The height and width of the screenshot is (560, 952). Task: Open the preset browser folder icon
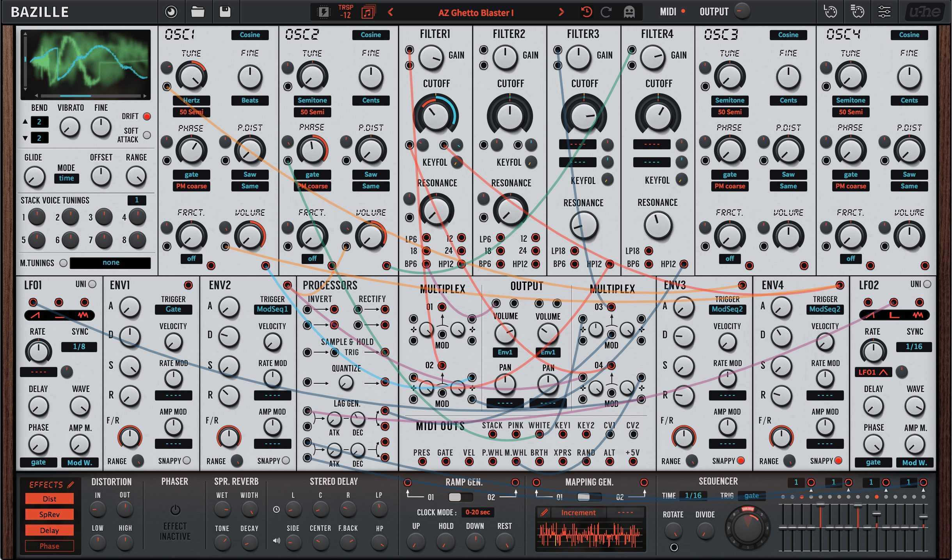(x=198, y=12)
